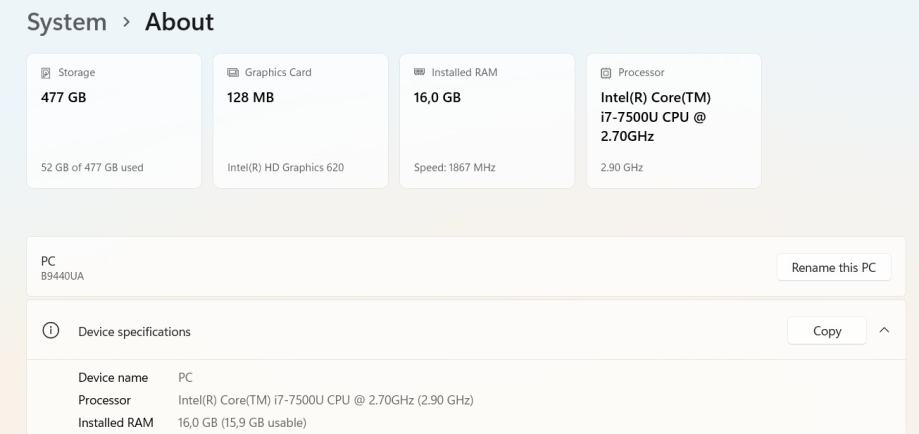Click the breadcrumb chevron separator
The height and width of the screenshot is (434, 919).
point(126,23)
